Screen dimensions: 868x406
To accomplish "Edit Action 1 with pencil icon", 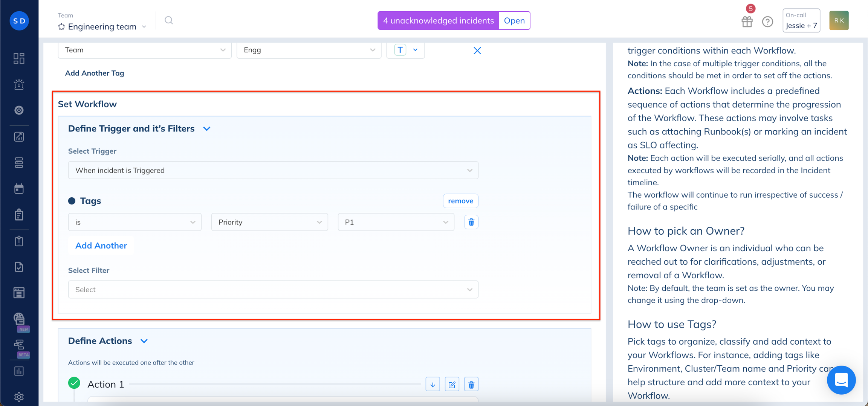I will [452, 385].
